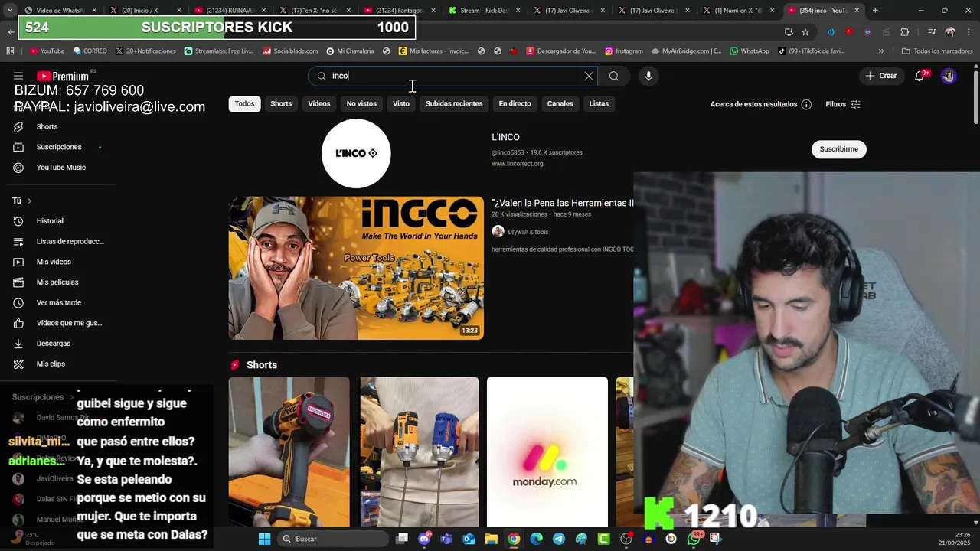Open the Todos los marcadores folder
The width and height of the screenshot is (980, 551).
(x=938, y=51)
